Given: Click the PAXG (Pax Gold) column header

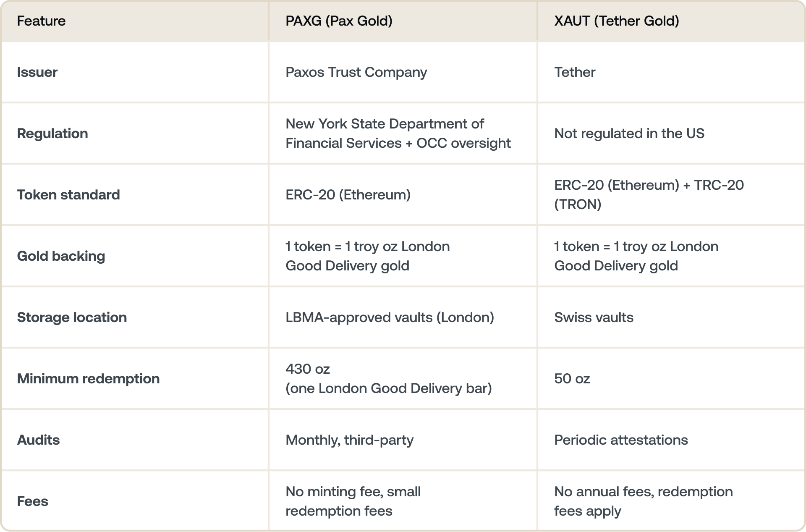Looking at the screenshot, I should point(339,21).
